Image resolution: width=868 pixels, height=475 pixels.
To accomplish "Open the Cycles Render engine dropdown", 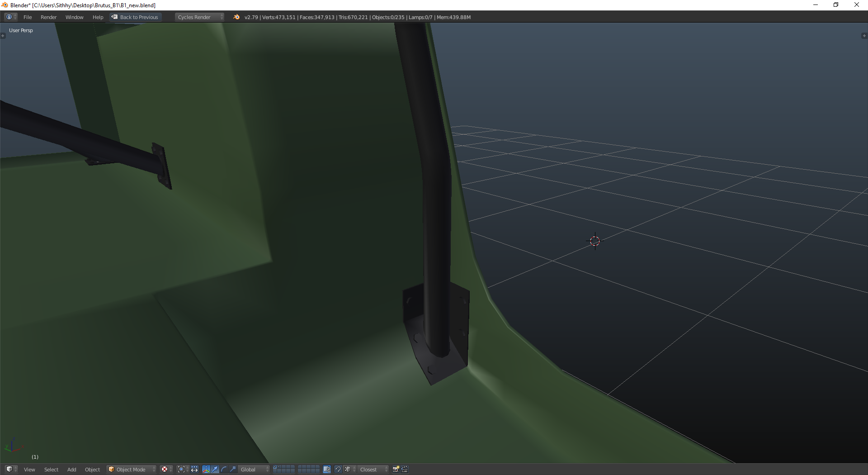I will pos(199,17).
